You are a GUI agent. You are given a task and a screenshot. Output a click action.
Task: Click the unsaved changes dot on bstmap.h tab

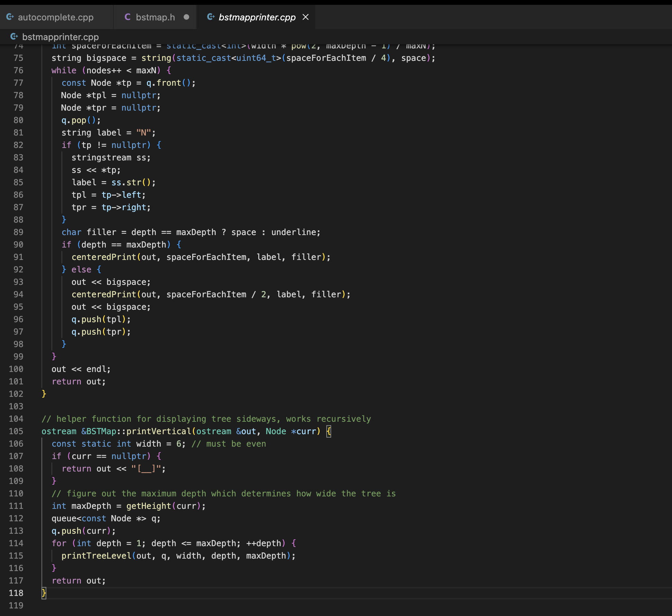coord(187,17)
